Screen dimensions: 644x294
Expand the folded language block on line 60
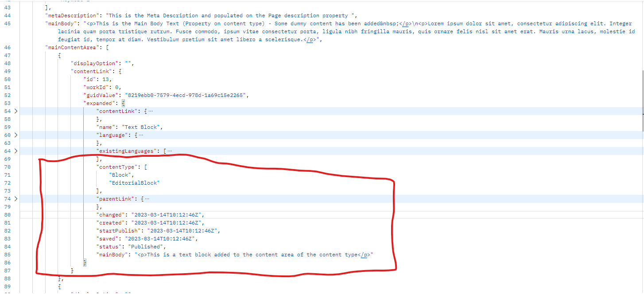16,135
